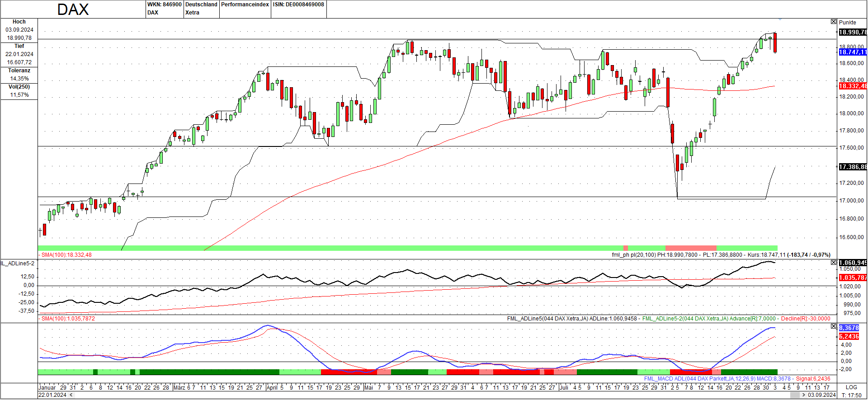Click the 17.386,88 price label
The image size is (868, 400).
point(853,167)
